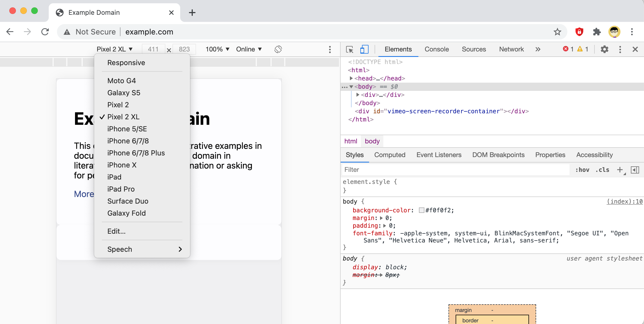The width and height of the screenshot is (644, 324).
Task: Click the rotate device orientation icon
Action: pyautogui.click(x=278, y=49)
